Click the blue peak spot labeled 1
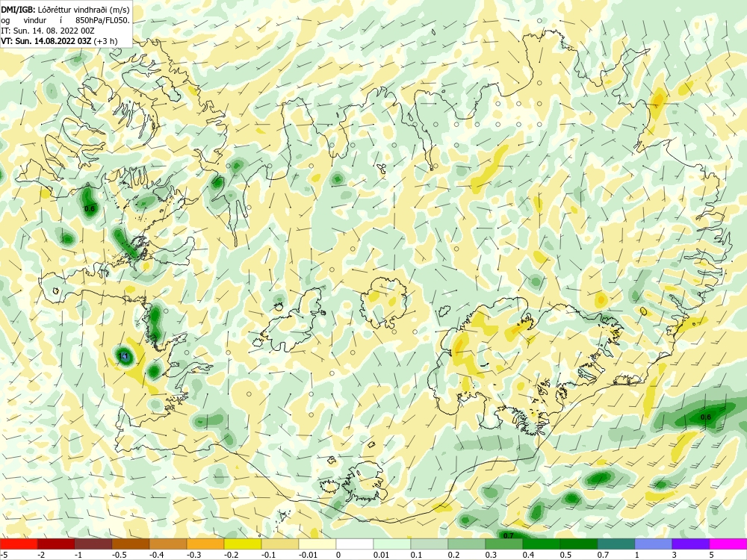 pyautogui.click(x=124, y=355)
